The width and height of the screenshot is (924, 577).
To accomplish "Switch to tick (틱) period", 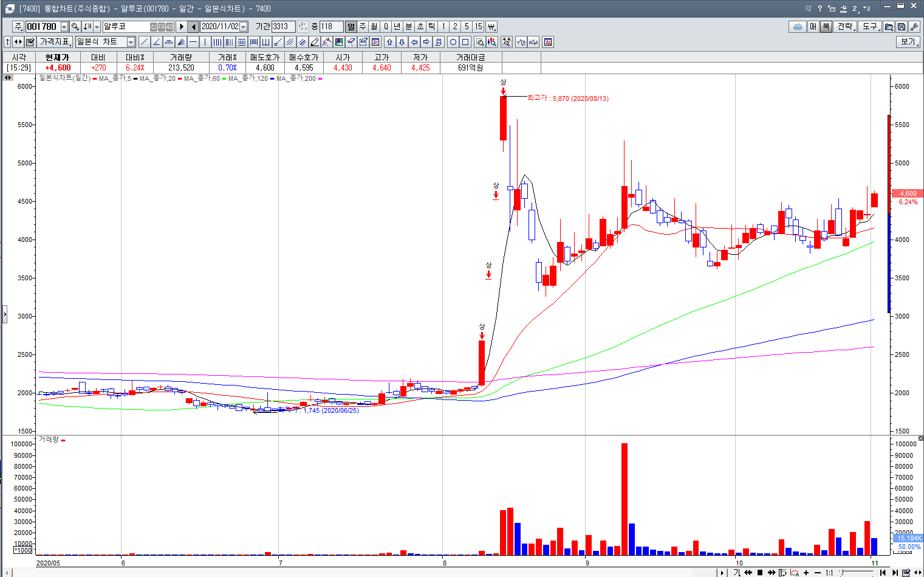I will tap(432, 27).
